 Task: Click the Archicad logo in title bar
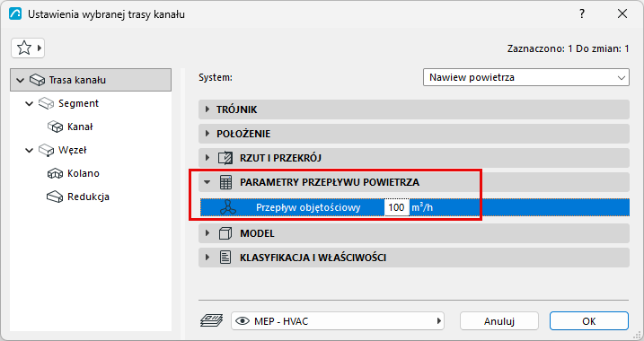[x=15, y=14]
